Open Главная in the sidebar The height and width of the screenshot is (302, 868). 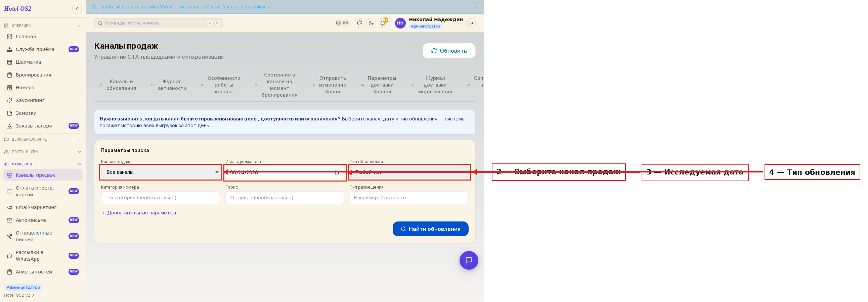point(43,37)
